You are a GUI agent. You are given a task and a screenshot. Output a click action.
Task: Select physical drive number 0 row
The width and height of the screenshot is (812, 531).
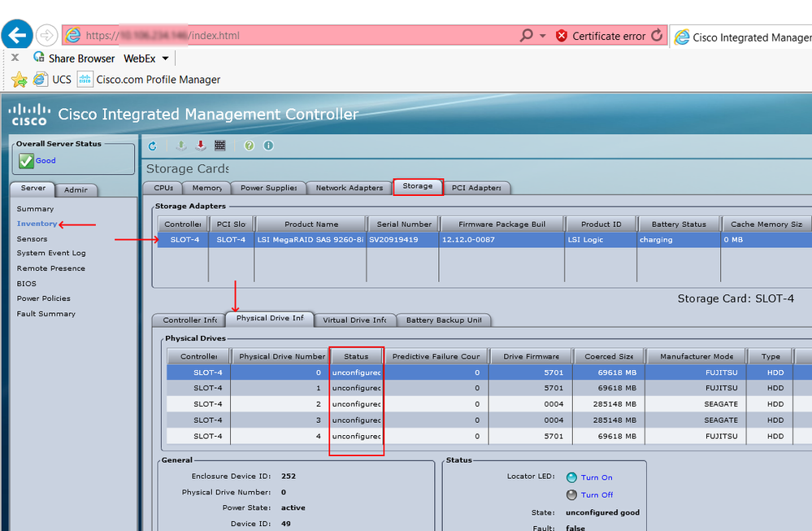489,372
